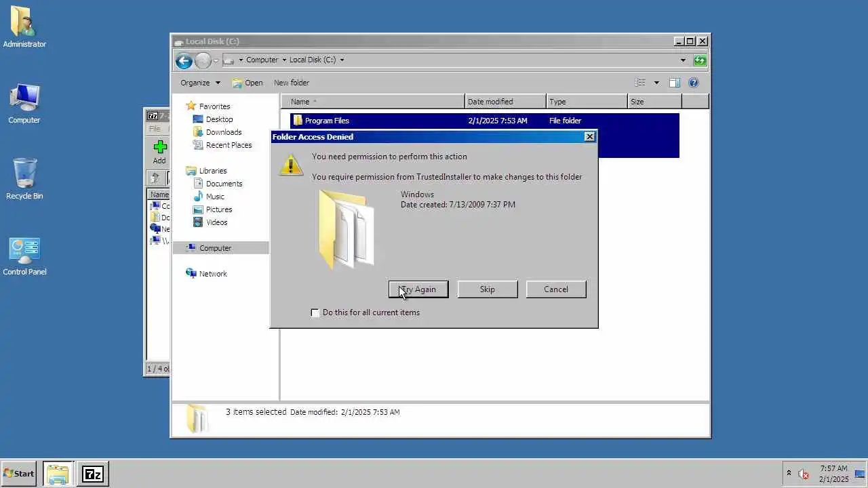Open the Organize dropdown menu
The width and height of the screenshot is (868, 488).
[200, 83]
